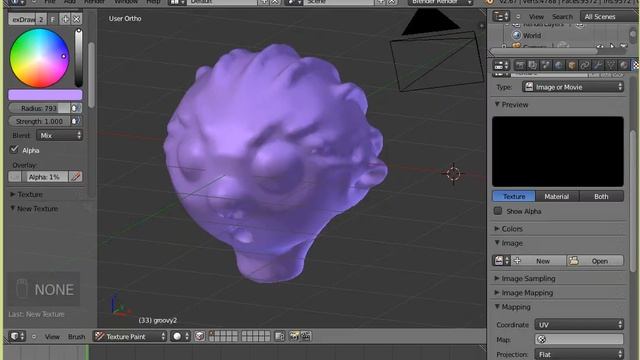The width and height of the screenshot is (640, 360).
Task: Click the purple brush color swatch
Action: click(x=45, y=95)
